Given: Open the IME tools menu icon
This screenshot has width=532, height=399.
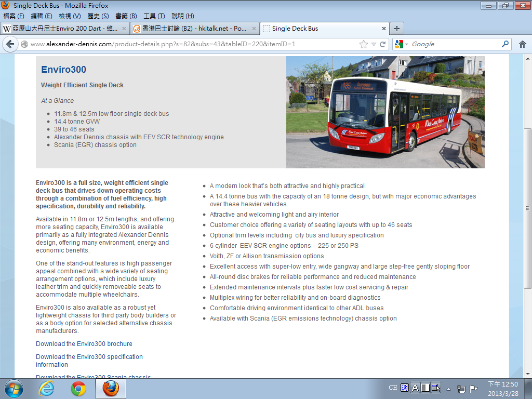Looking at the screenshot, I should click(436, 388).
